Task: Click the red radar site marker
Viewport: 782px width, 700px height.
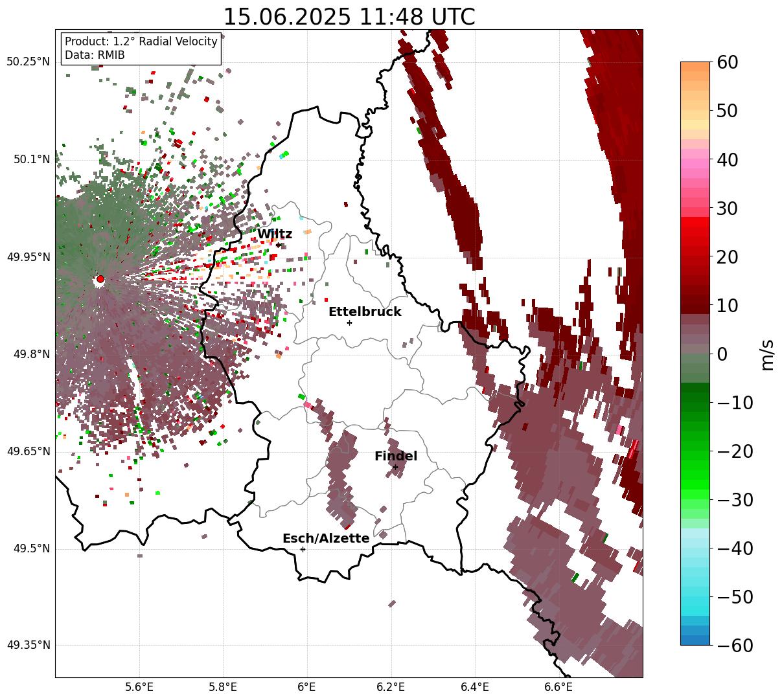Action: click(x=100, y=279)
